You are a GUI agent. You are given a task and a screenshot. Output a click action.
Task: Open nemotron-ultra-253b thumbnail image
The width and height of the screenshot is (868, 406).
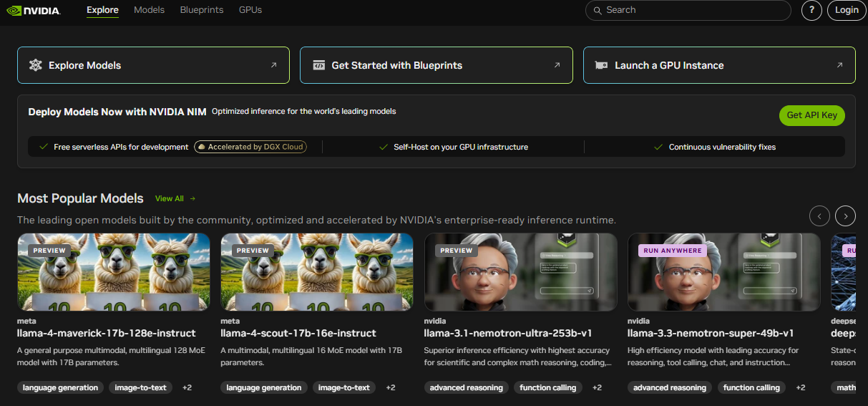pos(520,271)
